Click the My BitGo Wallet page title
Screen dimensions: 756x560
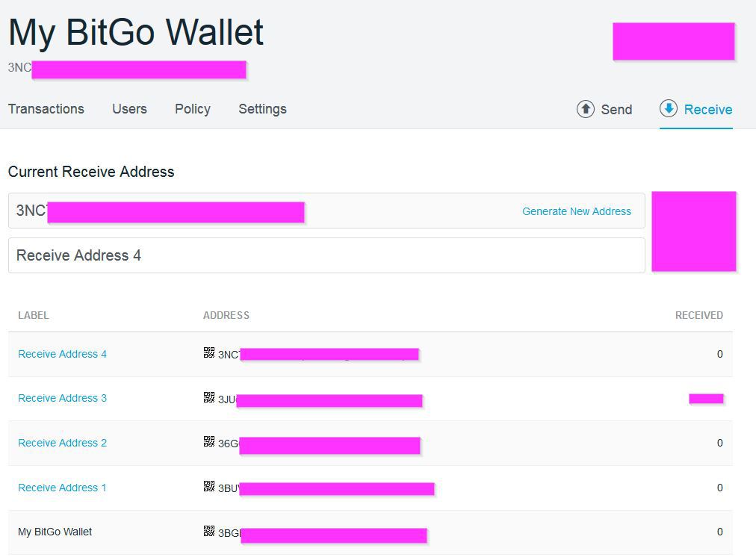pos(136,33)
